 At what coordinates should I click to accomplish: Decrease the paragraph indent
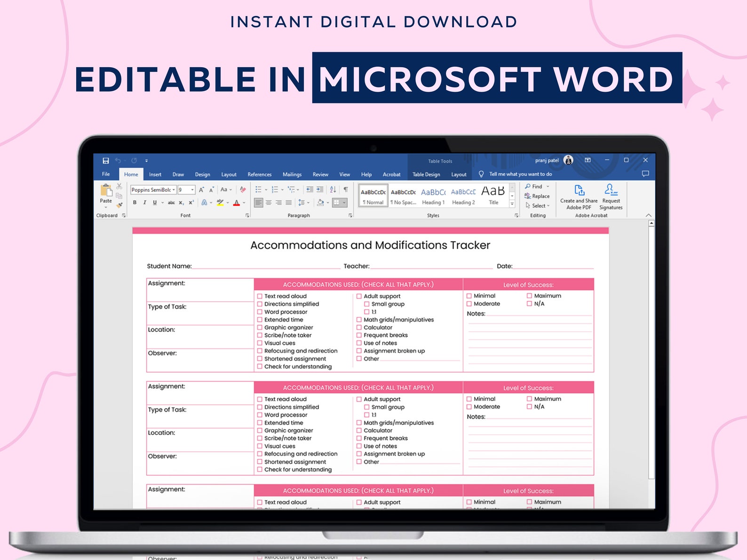tap(310, 190)
